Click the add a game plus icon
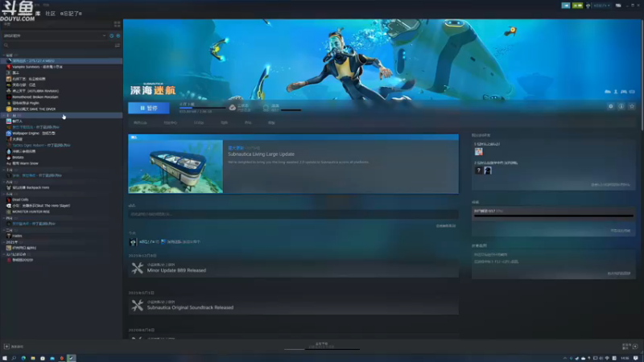The image size is (644, 362). coord(6,347)
